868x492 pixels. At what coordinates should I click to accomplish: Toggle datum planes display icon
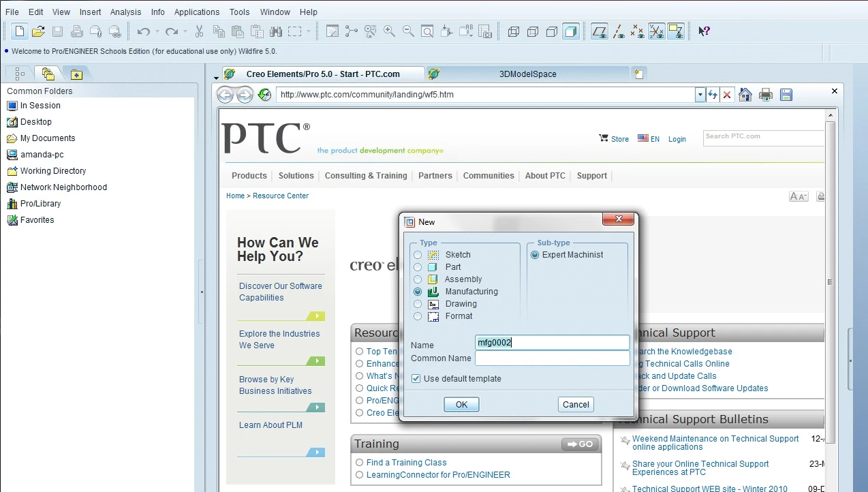[x=600, y=31]
